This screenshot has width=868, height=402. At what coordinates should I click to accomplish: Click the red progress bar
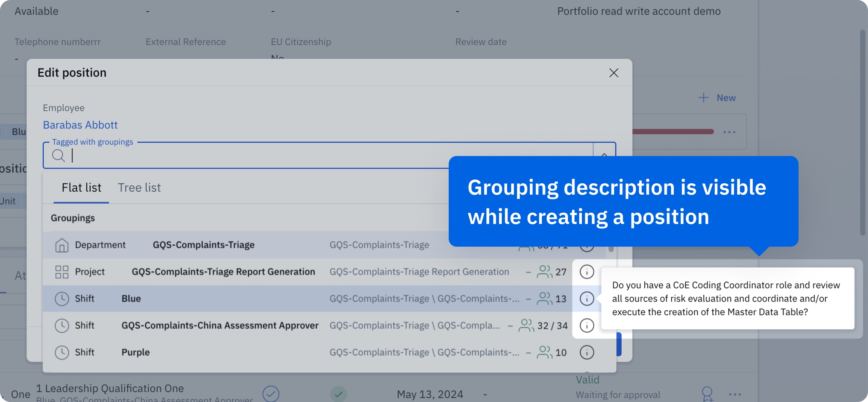click(x=673, y=132)
